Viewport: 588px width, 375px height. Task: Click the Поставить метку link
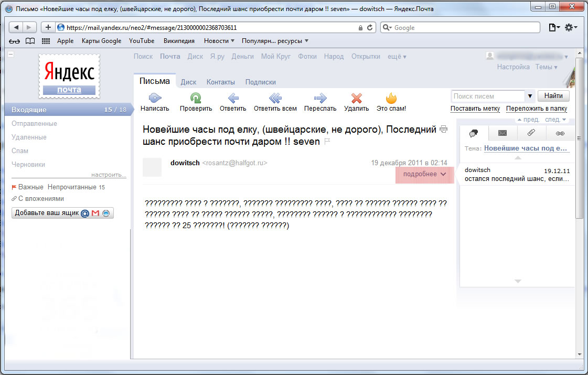click(x=475, y=109)
